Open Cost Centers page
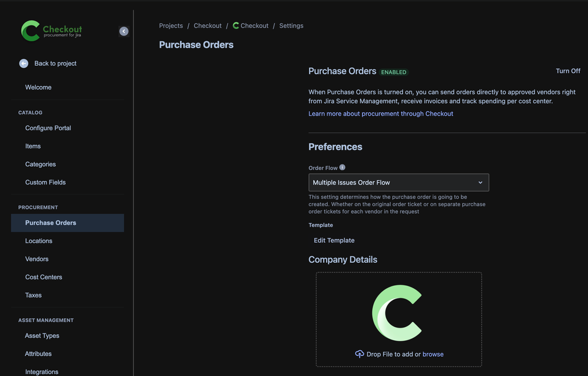 (44, 277)
